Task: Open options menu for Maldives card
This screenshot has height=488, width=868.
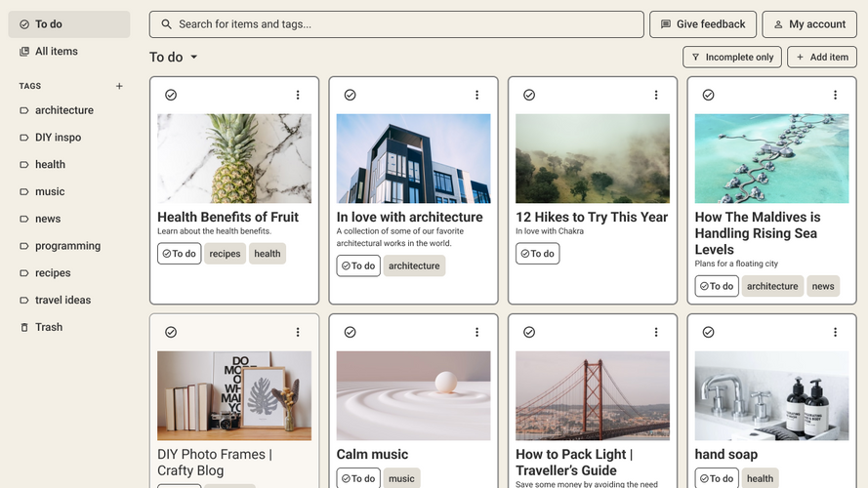Action: [x=836, y=96]
